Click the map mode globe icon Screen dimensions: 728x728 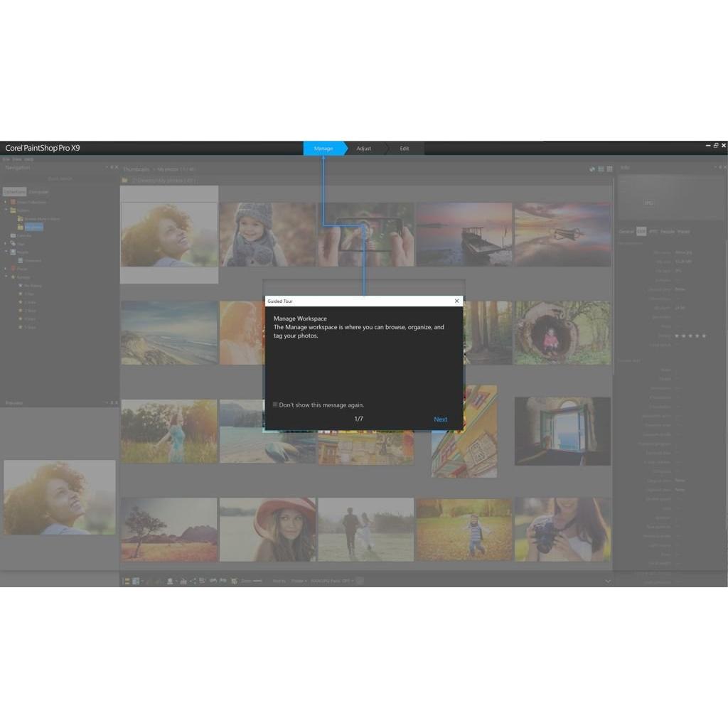[x=591, y=169]
